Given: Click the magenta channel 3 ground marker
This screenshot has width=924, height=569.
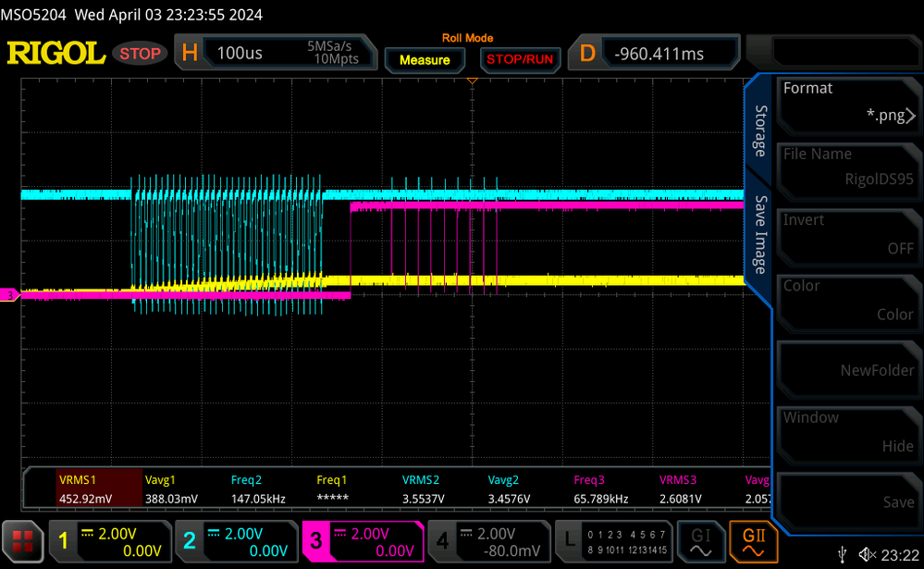Looking at the screenshot, I should point(9,295).
